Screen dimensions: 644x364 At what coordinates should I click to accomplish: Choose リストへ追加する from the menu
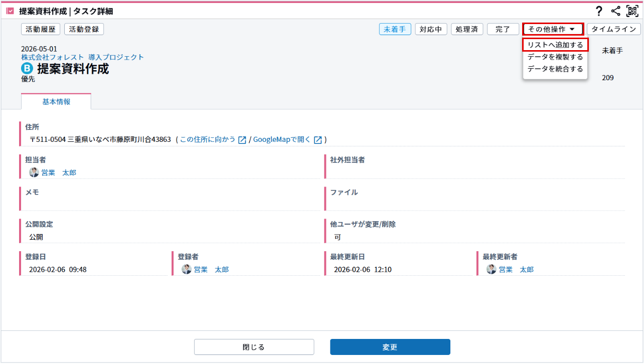point(555,45)
